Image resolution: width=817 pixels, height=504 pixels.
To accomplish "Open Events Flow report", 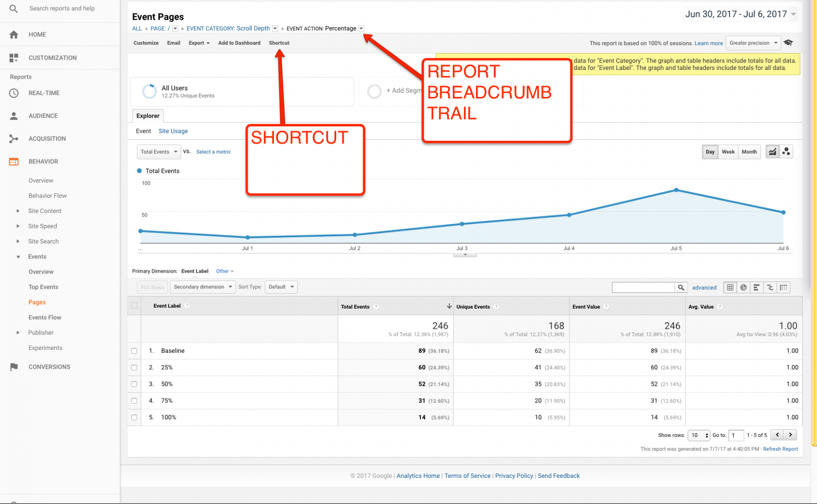I will pyautogui.click(x=45, y=317).
